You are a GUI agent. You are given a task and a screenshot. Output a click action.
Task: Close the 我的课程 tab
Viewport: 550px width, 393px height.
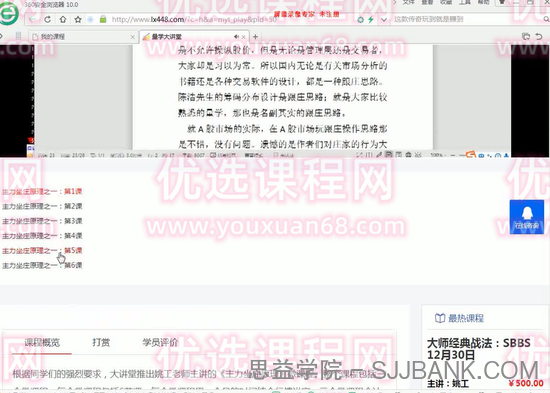point(132,36)
